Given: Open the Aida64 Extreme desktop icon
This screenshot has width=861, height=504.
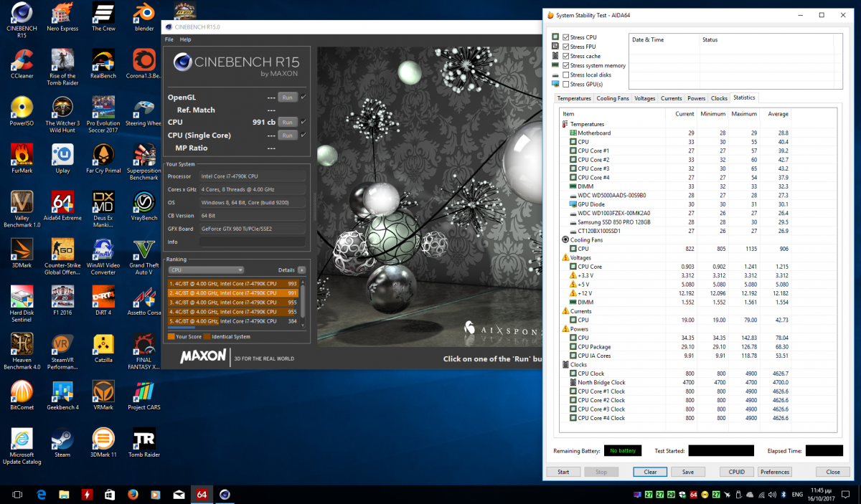Looking at the screenshot, I should [x=62, y=206].
